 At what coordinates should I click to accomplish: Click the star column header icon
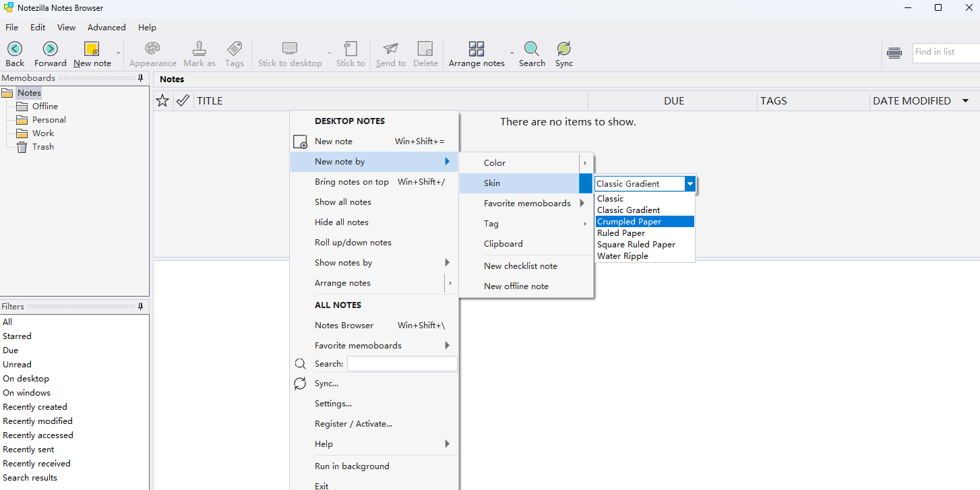[x=162, y=101]
